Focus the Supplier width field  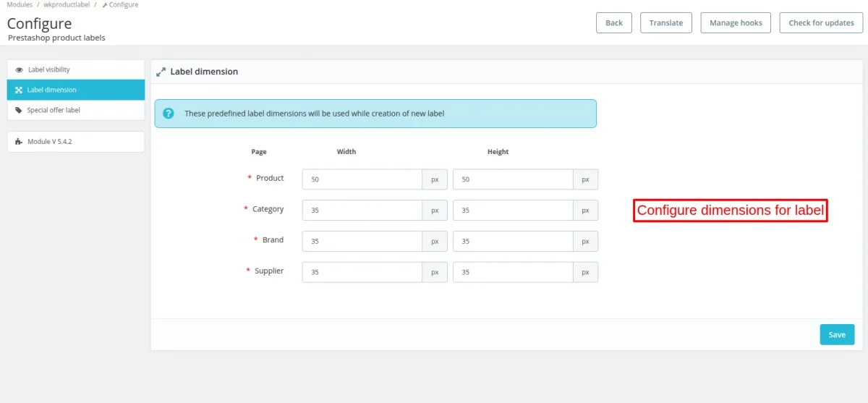pyautogui.click(x=362, y=272)
